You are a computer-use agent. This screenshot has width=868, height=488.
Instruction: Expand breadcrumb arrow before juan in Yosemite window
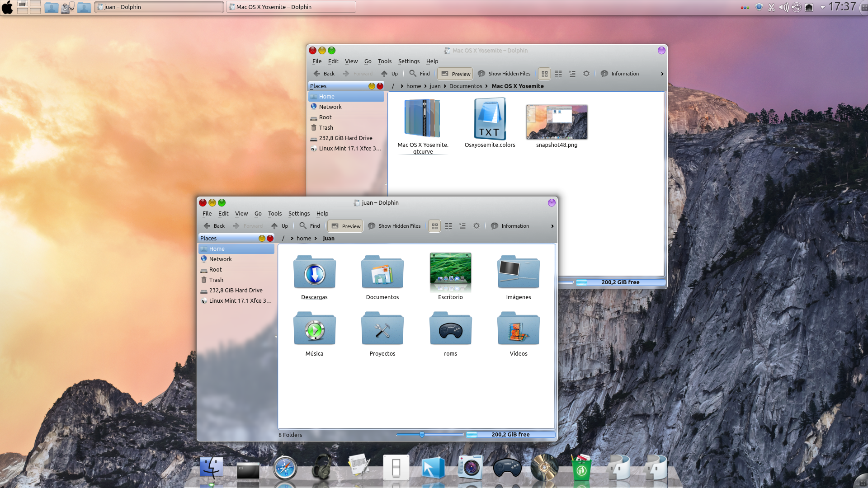point(425,86)
